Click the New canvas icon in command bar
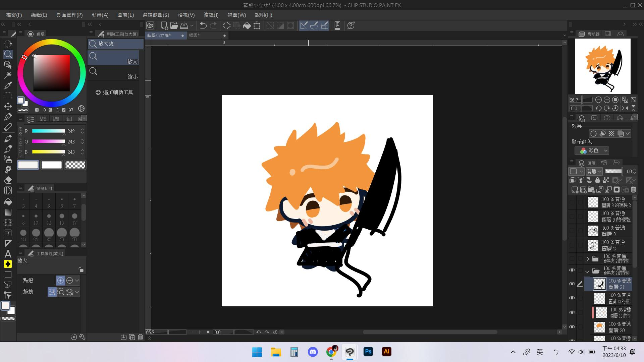 tap(164, 25)
